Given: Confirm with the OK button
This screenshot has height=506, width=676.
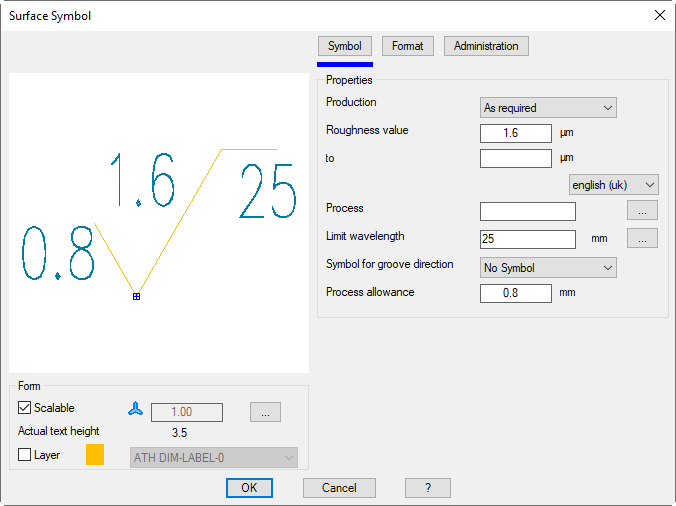Looking at the screenshot, I should pos(249,488).
